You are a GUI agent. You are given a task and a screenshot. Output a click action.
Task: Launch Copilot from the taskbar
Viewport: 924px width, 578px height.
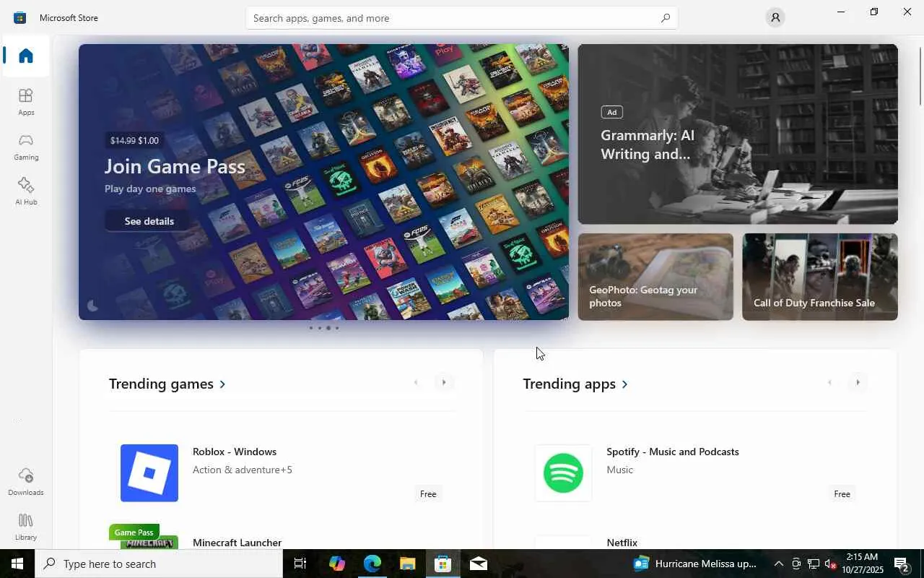pyautogui.click(x=336, y=564)
